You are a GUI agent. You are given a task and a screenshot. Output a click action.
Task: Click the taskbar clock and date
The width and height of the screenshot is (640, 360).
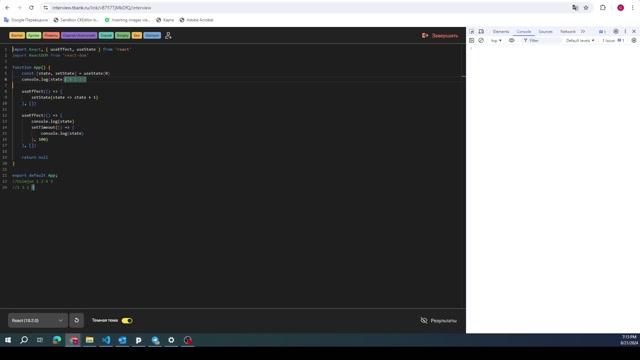pos(629,340)
